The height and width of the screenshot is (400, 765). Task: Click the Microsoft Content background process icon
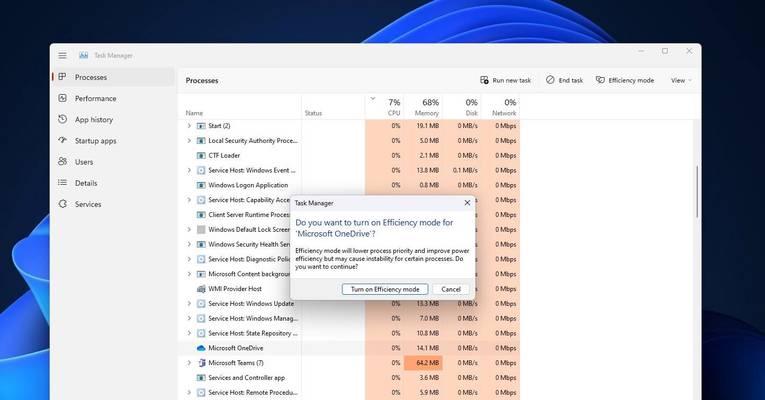[201, 274]
